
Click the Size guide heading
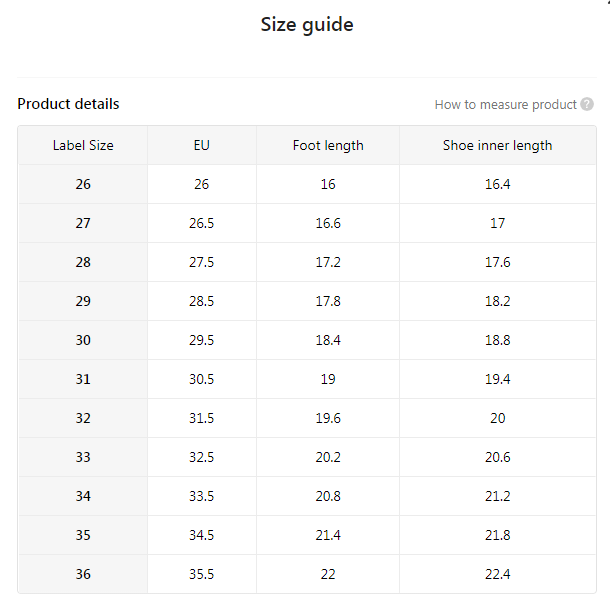click(x=307, y=24)
